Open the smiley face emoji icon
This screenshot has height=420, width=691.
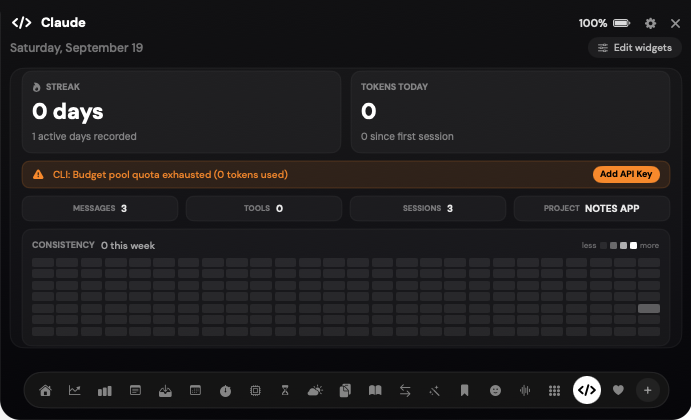[495, 390]
